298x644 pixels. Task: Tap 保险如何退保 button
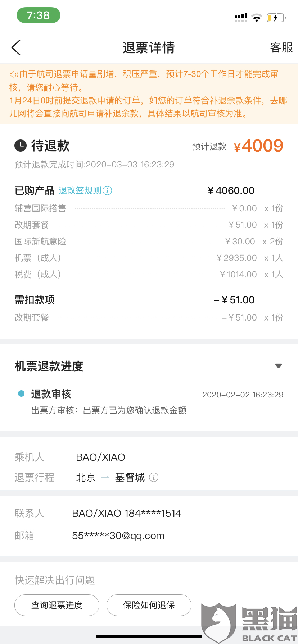(x=149, y=605)
